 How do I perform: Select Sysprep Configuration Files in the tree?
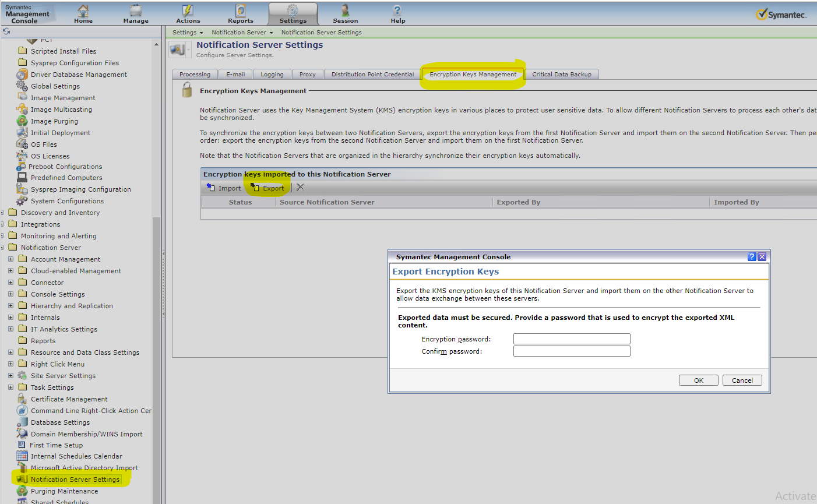[75, 63]
